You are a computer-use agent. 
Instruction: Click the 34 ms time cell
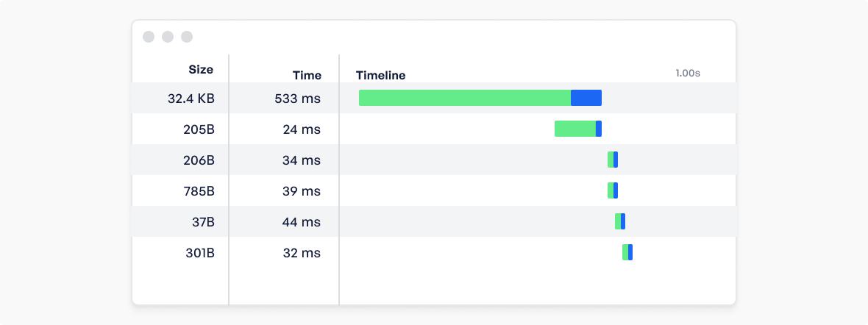point(302,160)
